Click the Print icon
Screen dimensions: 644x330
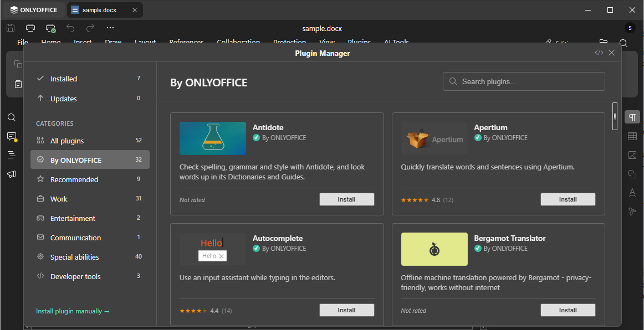(x=30, y=28)
